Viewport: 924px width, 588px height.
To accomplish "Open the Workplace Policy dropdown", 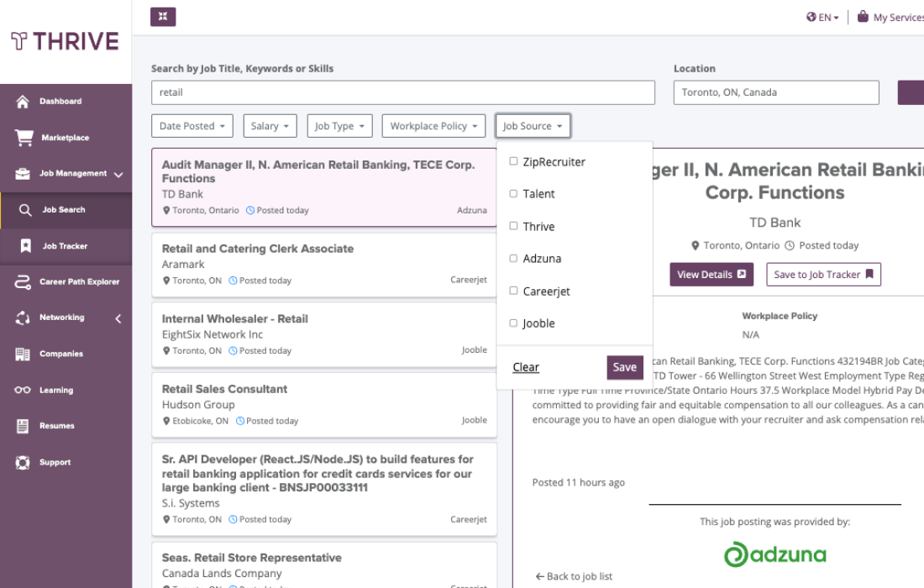I will [433, 125].
